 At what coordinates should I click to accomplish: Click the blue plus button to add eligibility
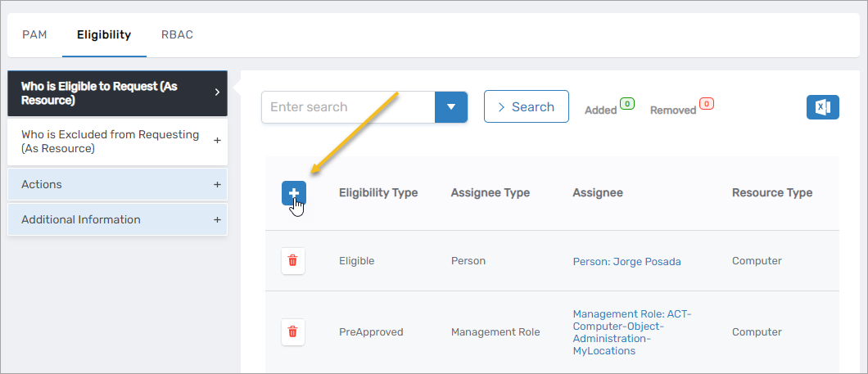pyautogui.click(x=293, y=193)
